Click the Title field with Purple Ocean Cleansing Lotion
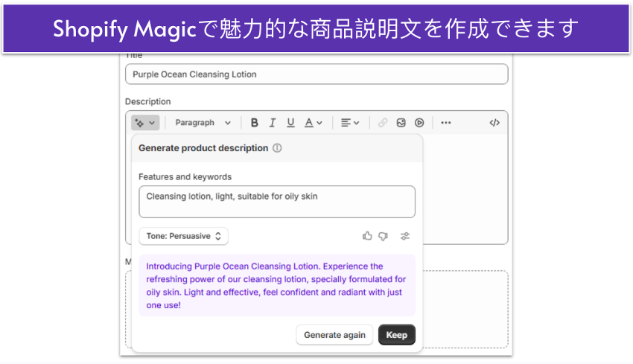633x364 pixels. (x=316, y=74)
